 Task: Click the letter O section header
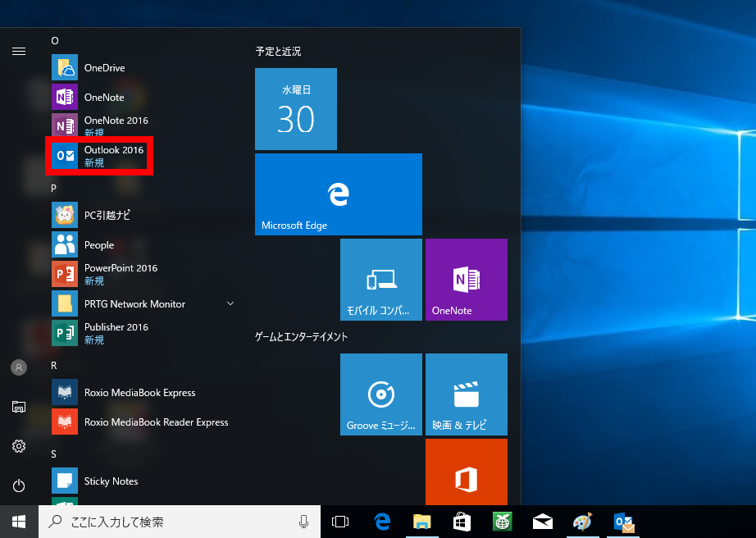(x=54, y=40)
